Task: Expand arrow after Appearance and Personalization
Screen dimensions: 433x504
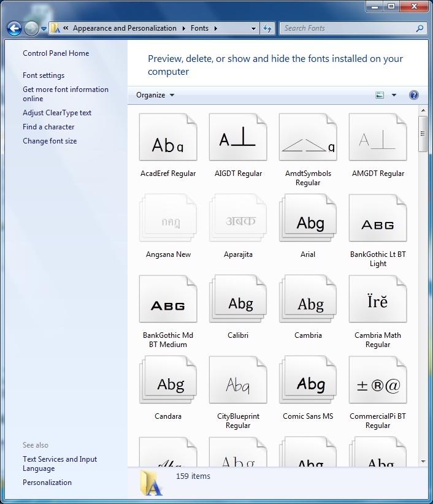Action: pos(183,28)
